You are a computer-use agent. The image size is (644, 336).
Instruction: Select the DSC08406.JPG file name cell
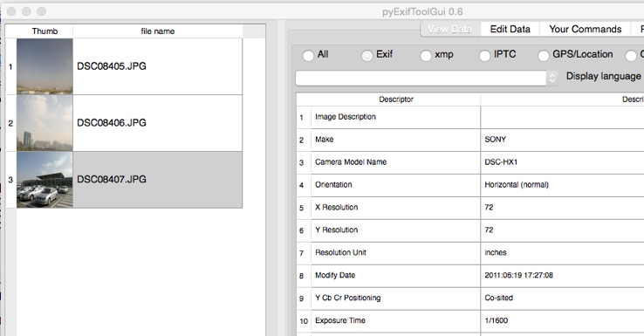point(158,123)
